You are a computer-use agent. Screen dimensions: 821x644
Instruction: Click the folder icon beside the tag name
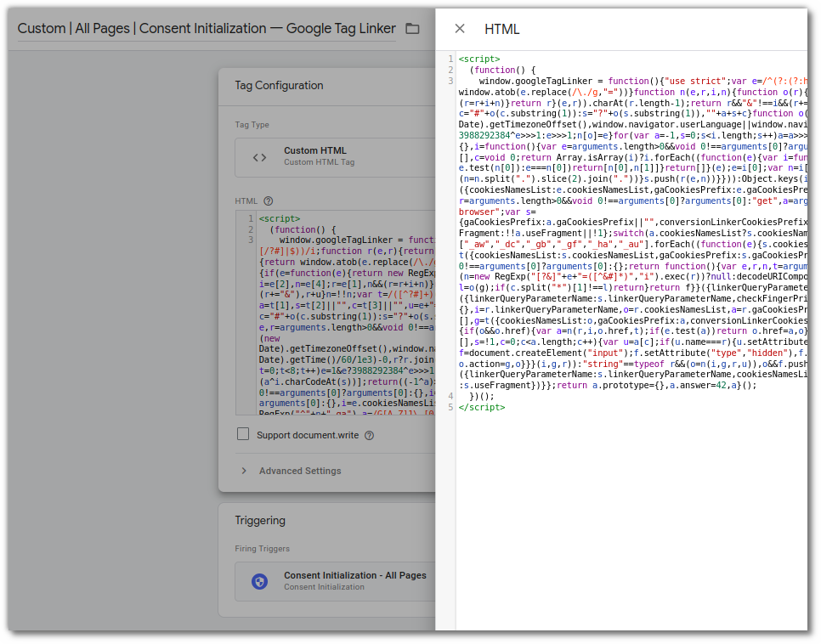(x=412, y=29)
